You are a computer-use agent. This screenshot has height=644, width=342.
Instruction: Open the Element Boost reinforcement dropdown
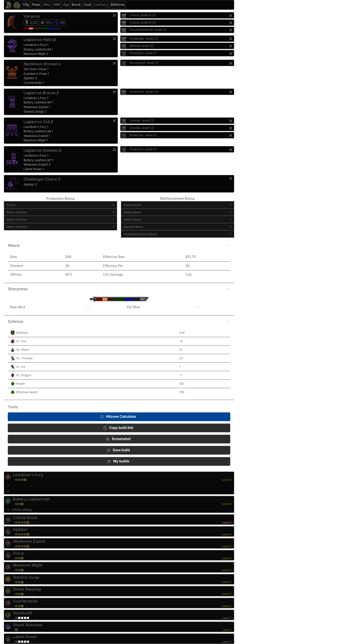pyautogui.click(x=177, y=227)
